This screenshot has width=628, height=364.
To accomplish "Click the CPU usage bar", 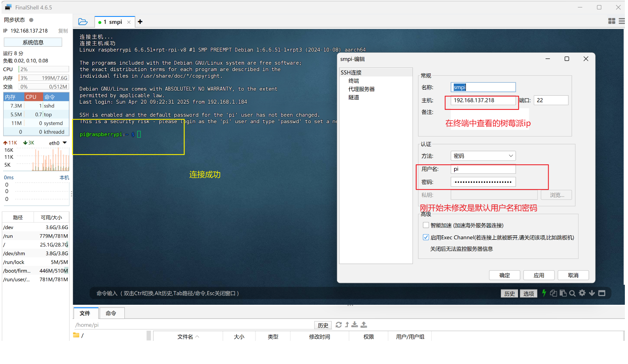I will click(x=44, y=69).
